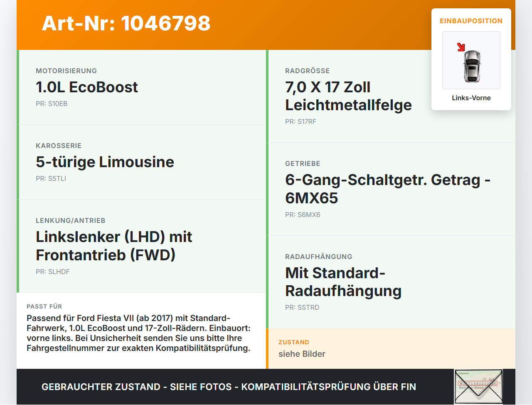532x405 pixels.
Task: Click the footer Gebrauchter Zustand banner text
Action: (229, 387)
